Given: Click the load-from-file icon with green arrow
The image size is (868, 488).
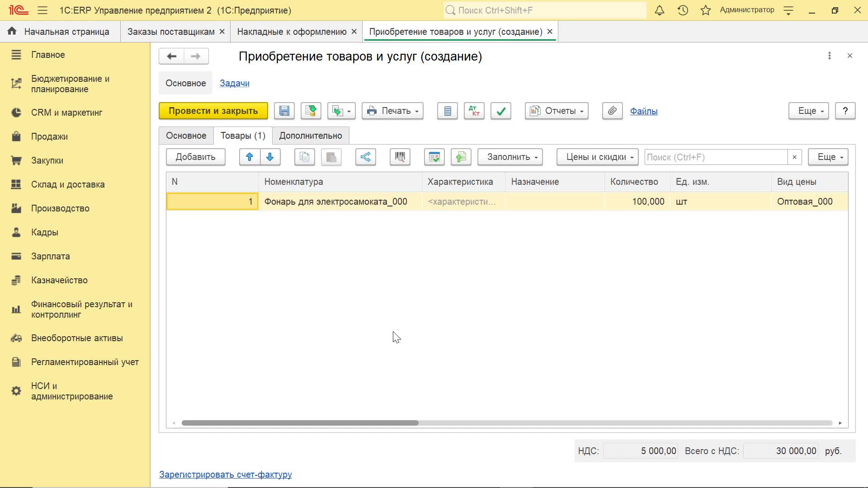Looking at the screenshot, I should pos(461,157).
